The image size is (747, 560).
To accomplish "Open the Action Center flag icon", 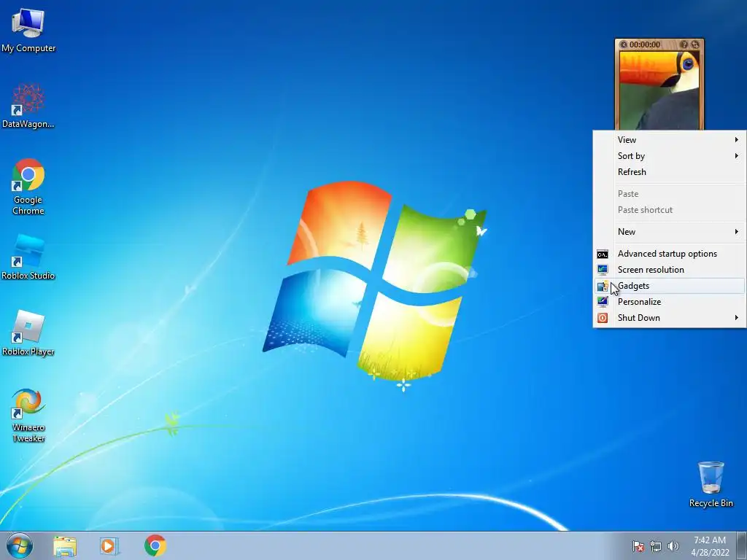I will (x=638, y=546).
